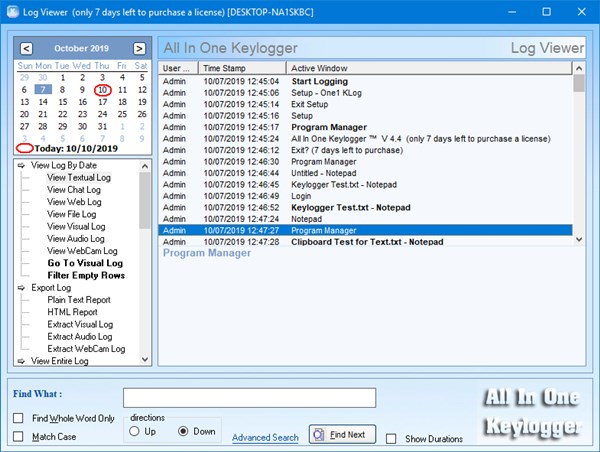Select Clipboard Test for Text.txt row

(x=365, y=242)
